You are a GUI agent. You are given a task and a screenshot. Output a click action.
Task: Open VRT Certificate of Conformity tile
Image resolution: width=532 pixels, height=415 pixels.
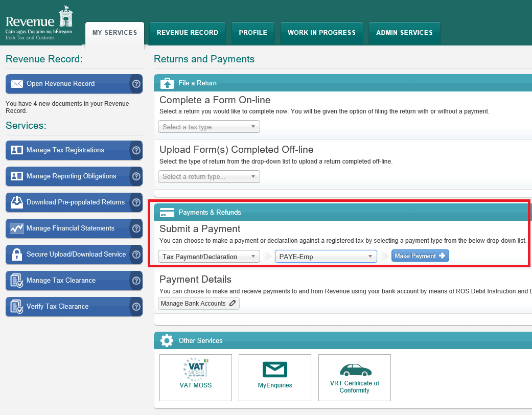(354, 377)
